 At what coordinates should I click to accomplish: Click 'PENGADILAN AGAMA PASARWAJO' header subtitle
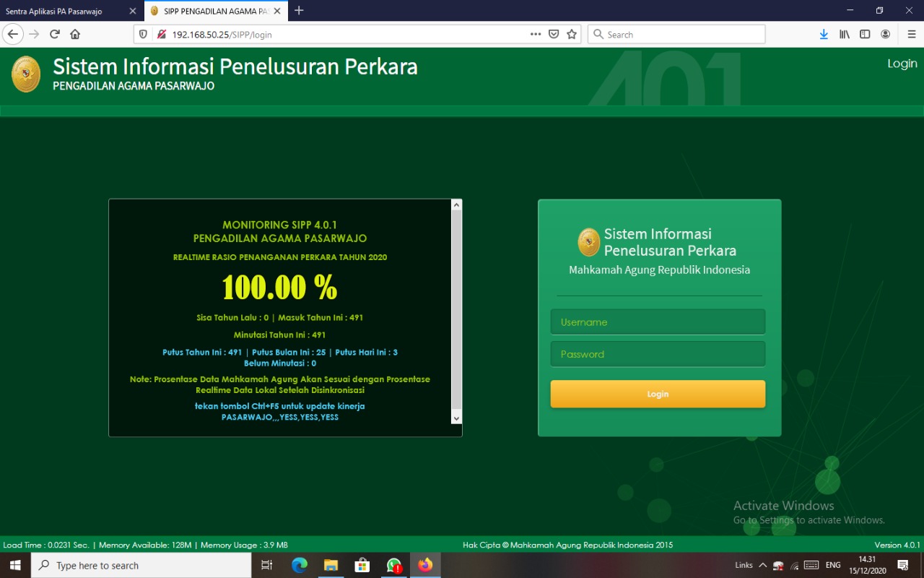(x=134, y=86)
